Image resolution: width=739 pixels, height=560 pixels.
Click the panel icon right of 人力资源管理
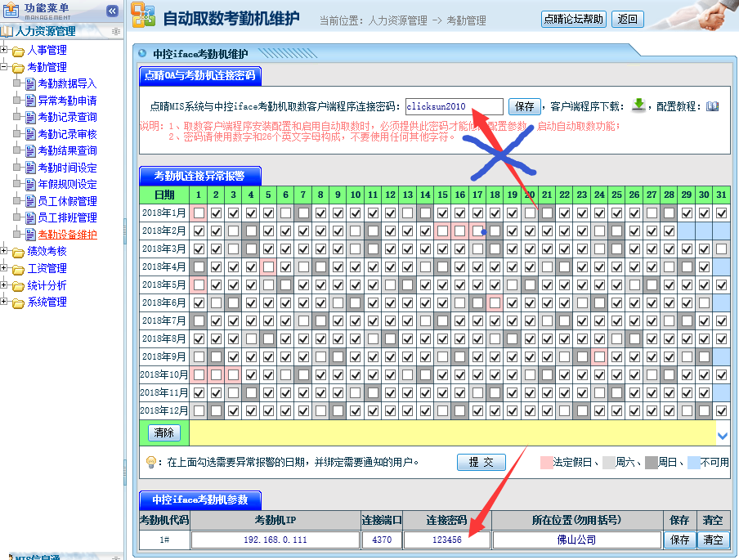[x=116, y=31]
